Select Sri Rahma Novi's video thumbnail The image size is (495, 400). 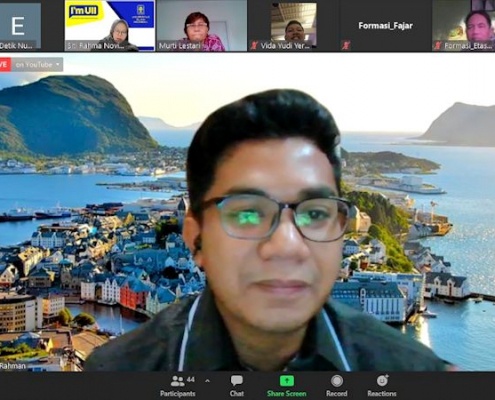110,26
